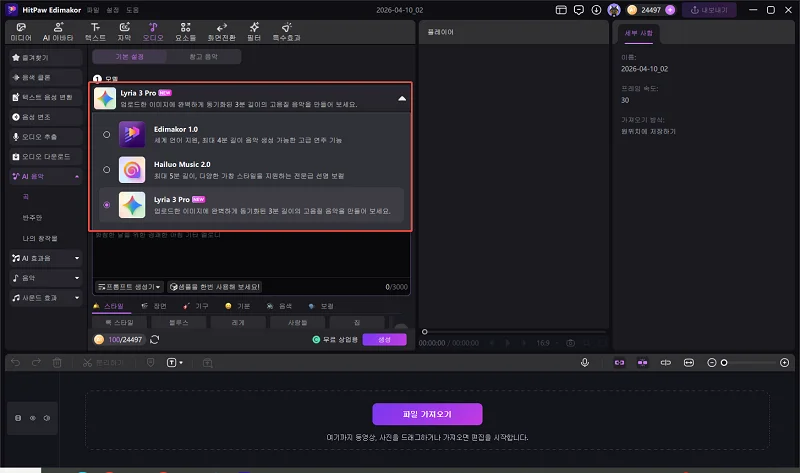Open the 프롬프트 생성기 dropdown
The width and height of the screenshot is (800, 473).
click(129, 287)
